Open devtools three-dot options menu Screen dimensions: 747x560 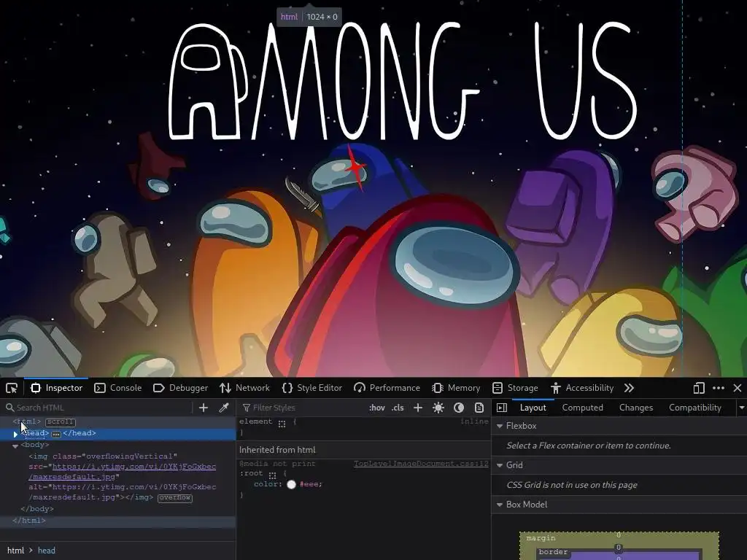pyautogui.click(x=719, y=388)
